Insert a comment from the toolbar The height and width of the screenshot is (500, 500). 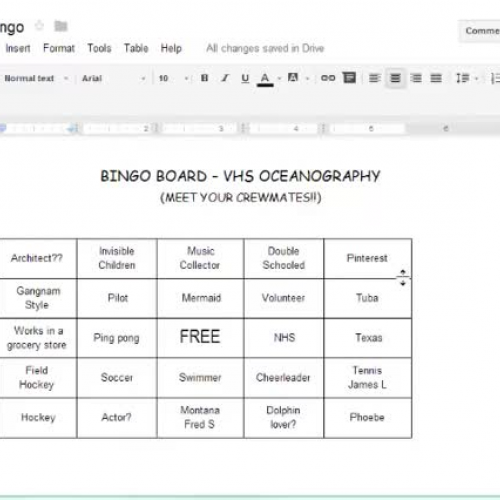point(349,78)
